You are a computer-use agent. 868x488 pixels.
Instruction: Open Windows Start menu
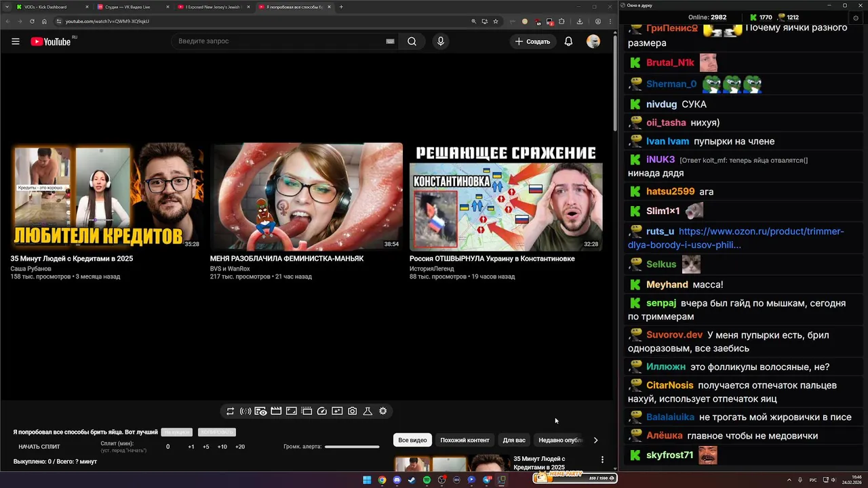[x=367, y=480]
